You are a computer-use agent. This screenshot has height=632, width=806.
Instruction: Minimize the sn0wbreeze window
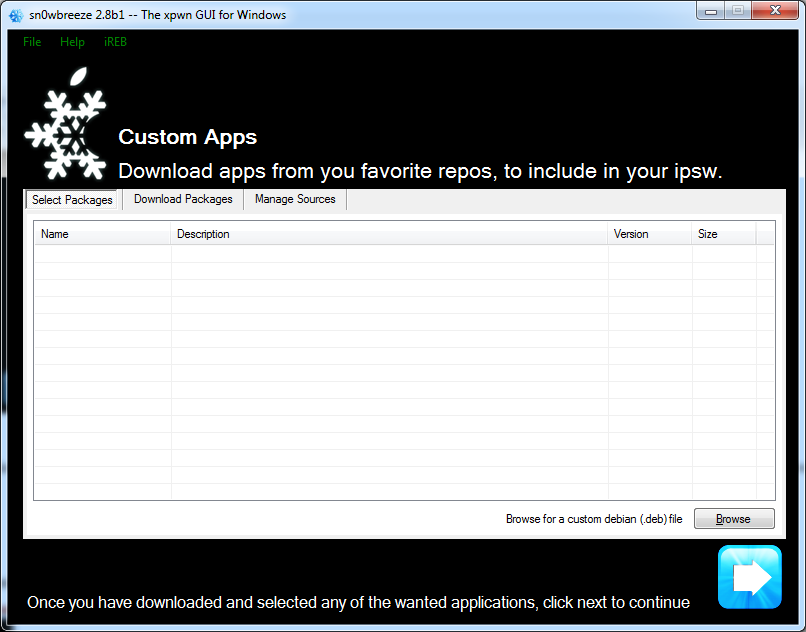[x=711, y=11]
